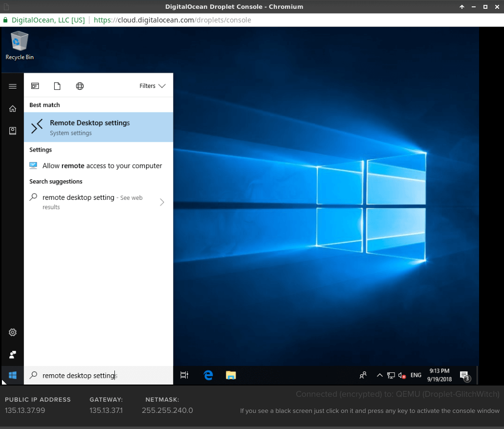Open the Action Center notifications icon
Screen dimensions: 504x429
coord(464,375)
